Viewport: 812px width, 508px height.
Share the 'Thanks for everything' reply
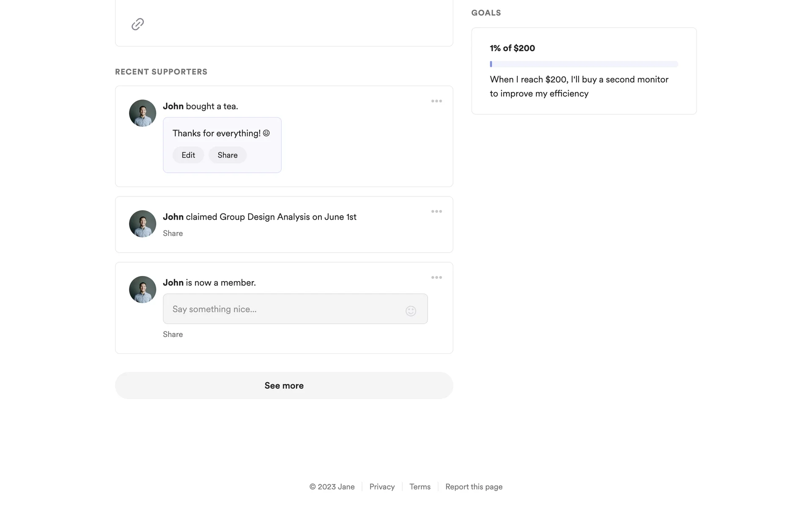[x=228, y=155]
